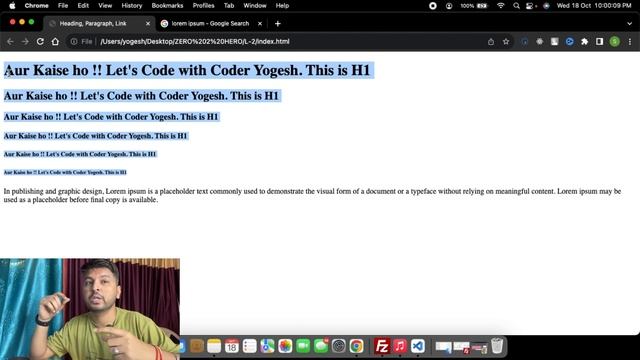Open Visual Studio Code from the dock
640x360 pixels.
418,346
